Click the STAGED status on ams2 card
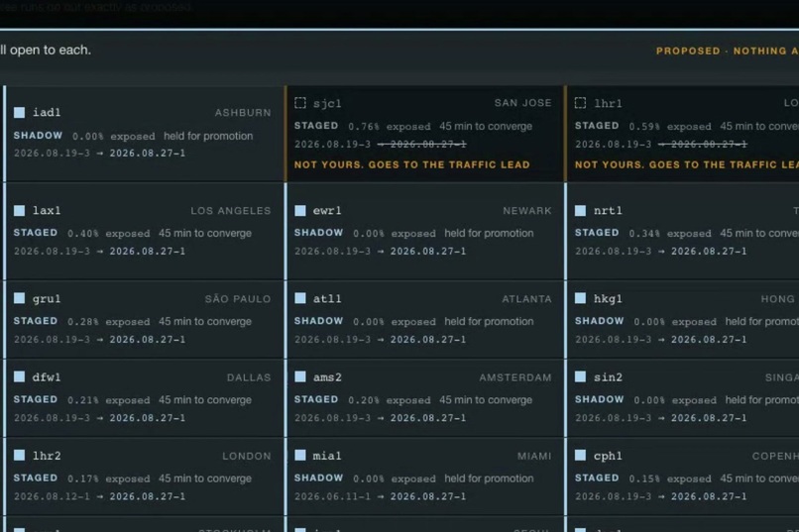The height and width of the screenshot is (532, 799). coord(316,399)
